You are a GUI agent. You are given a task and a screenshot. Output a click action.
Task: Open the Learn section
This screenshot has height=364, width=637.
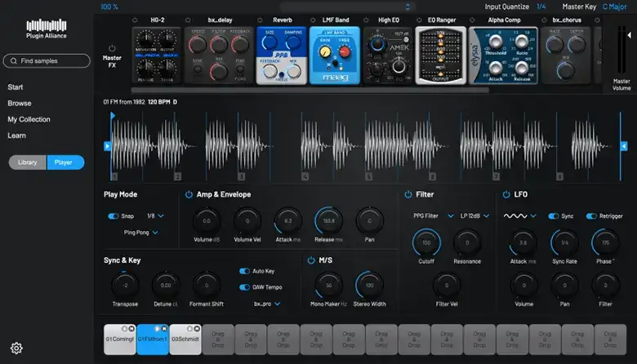coord(16,136)
